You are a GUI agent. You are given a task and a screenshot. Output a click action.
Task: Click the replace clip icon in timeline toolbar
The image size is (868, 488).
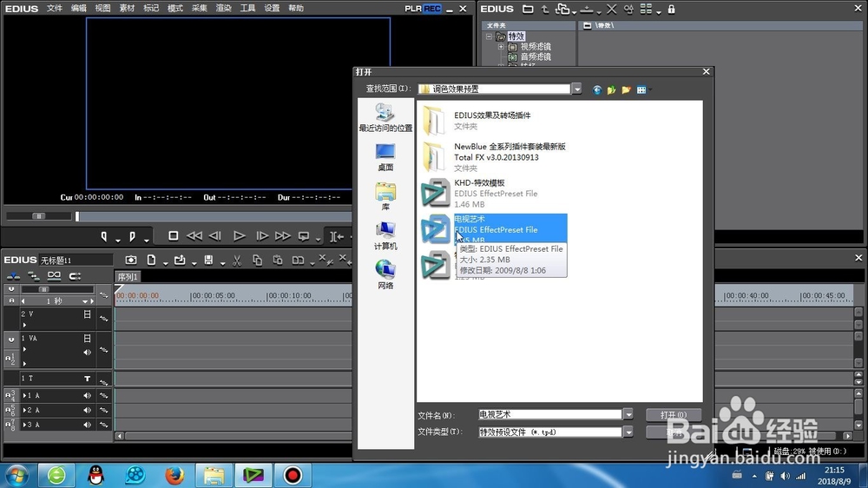298,260
